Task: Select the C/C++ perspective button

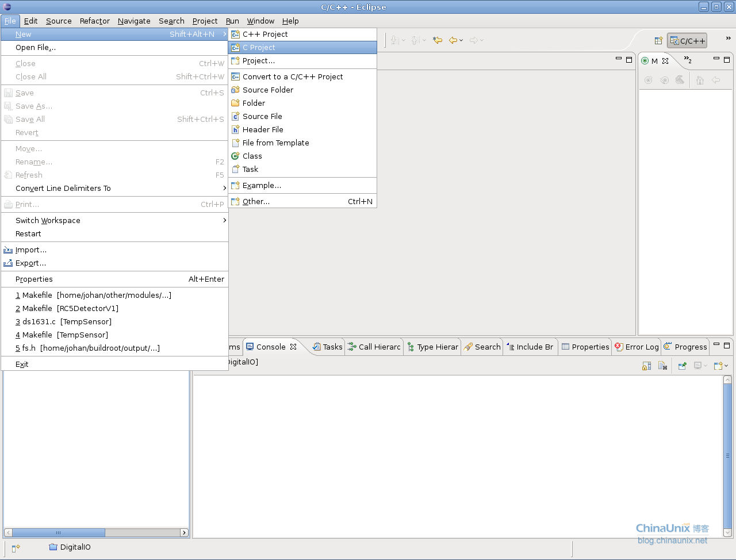Action: click(687, 41)
